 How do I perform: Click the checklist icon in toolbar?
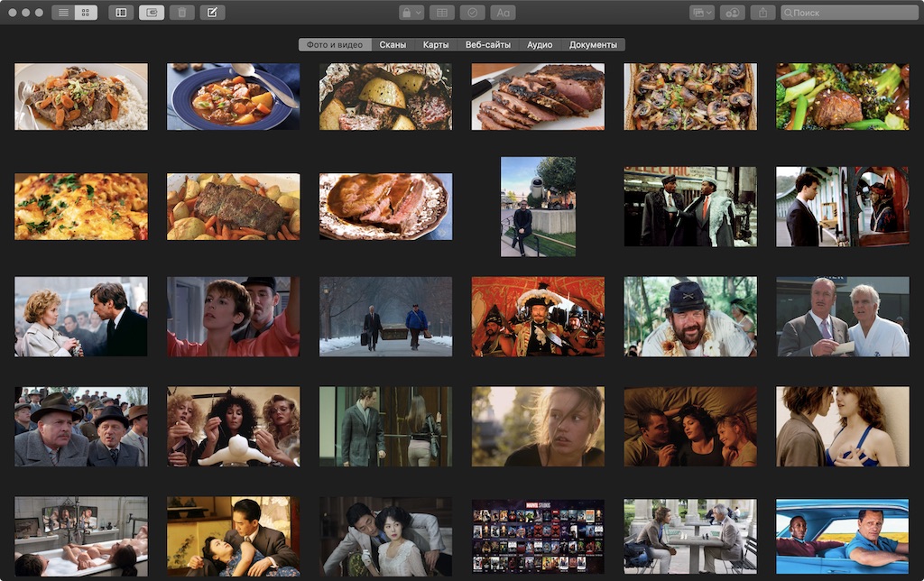473,13
